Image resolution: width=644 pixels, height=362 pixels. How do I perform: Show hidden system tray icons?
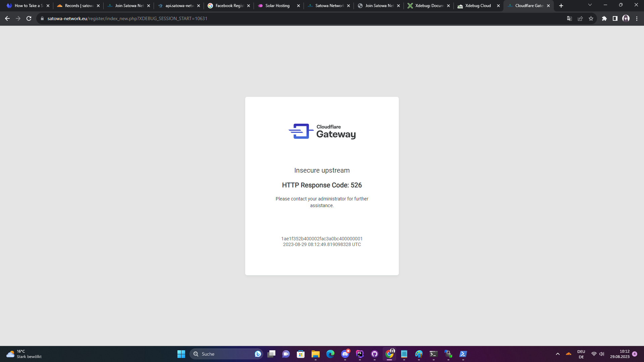coord(558,354)
